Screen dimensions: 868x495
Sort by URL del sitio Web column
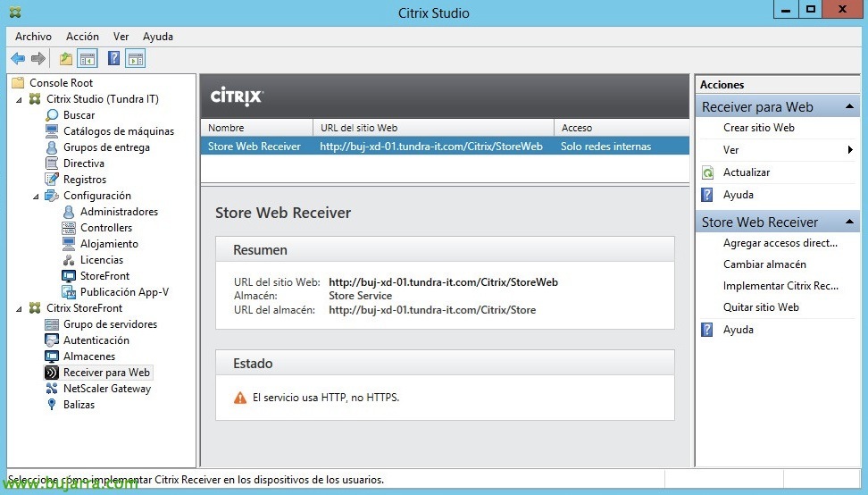pyautogui.click(x=433, y=128)
